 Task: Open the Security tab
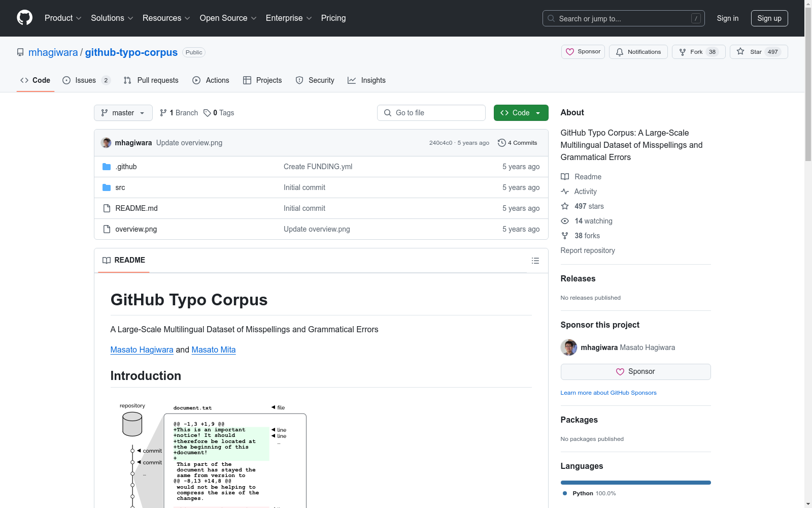(x=315, y=80)
